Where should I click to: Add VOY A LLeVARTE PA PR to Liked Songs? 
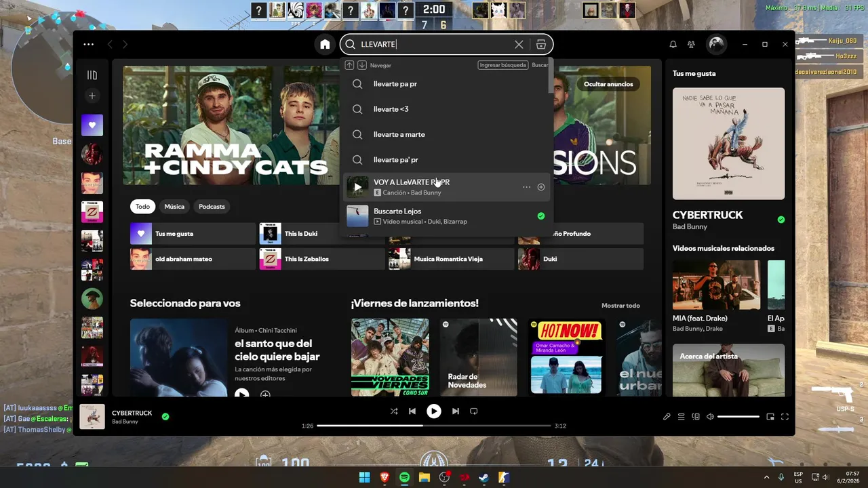pyautogui.click(x=541, y=187)
